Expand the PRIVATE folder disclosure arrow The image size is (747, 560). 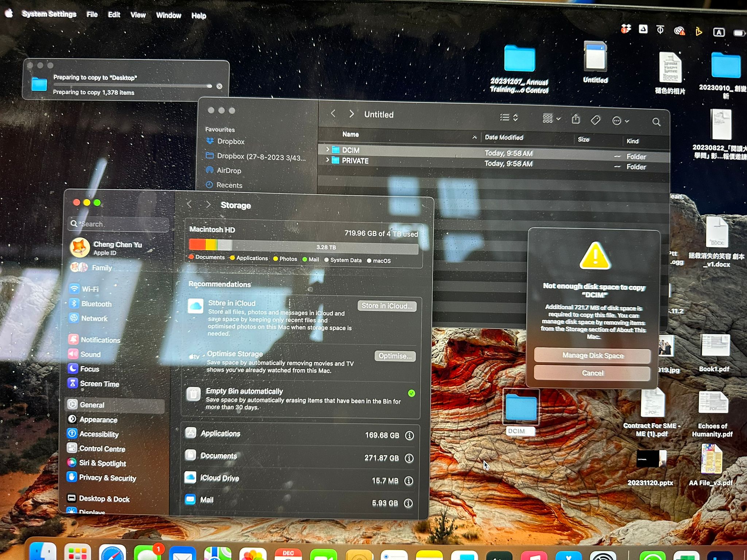point(327,160)
